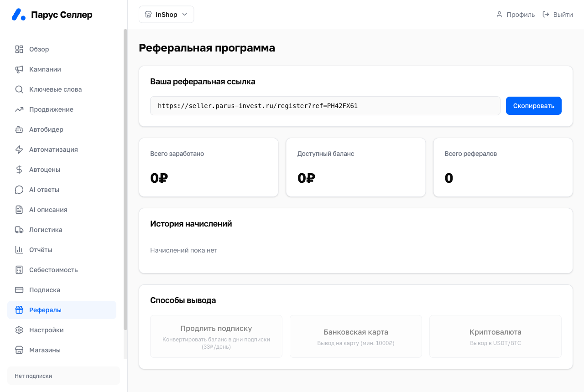Click the Кампании megaphone icon
Viewport: 584px width, 392px height.
[x=19, y=69]
